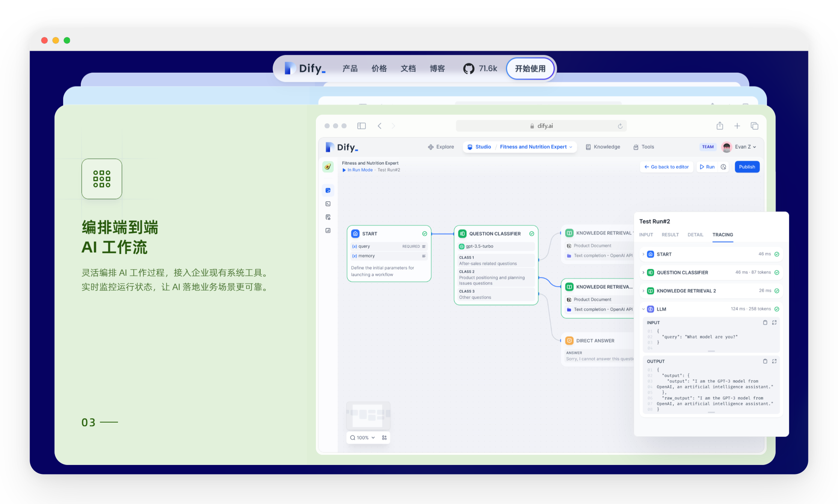The image size is (838, 504).
Task: Click the browser sidebar toggle icon
Action: point(361,126)
